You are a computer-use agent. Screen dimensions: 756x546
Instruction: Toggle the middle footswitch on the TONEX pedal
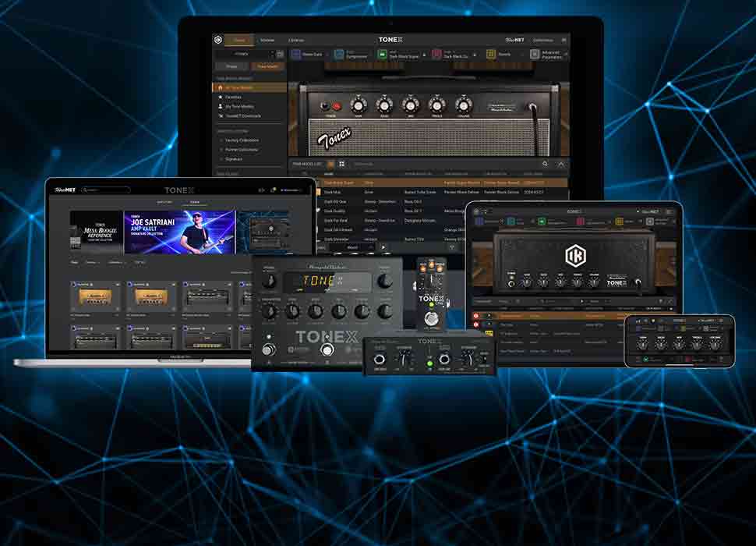point(327,349)
